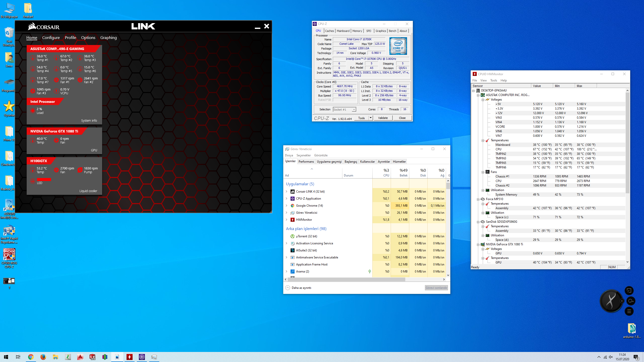Open Anakart folder on desktop
The image size is (644, 362).
(28, 10)
